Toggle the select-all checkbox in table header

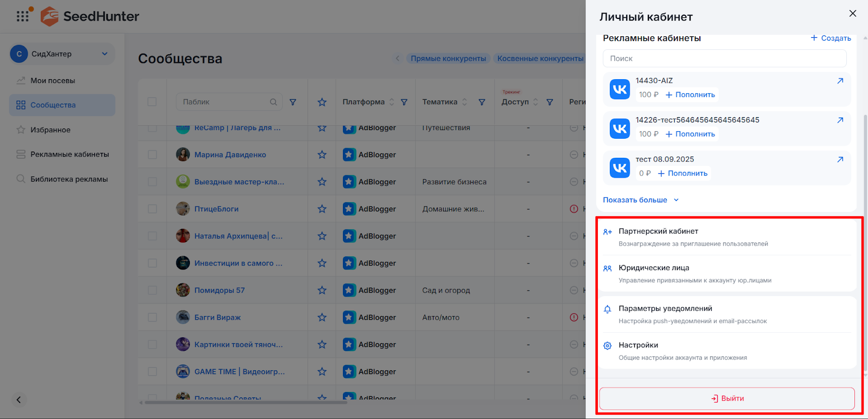[x=152, y=102]
